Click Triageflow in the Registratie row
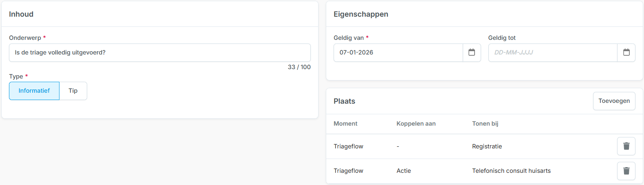This screenshot has width=644, height=185. (348, 146)
